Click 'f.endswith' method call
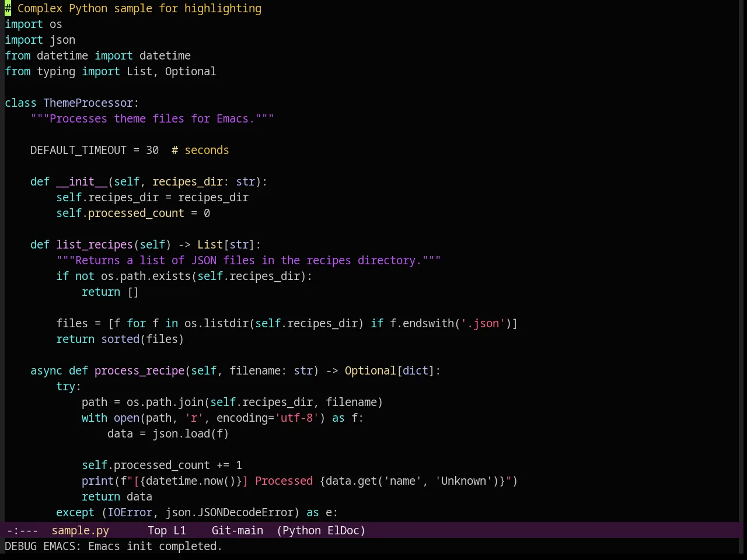This screenshot has width=747, height=560. 422,323
